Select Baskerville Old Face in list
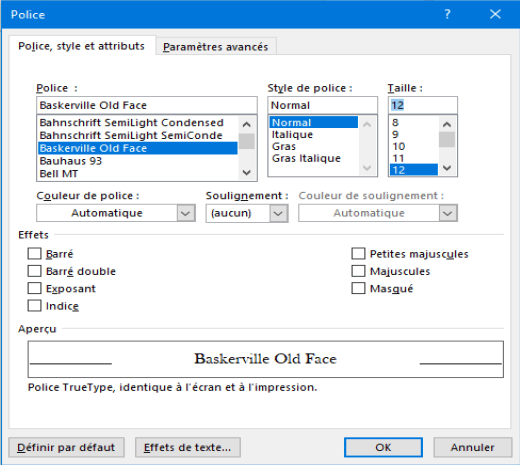The height and width of the screenshot is (465, 520). (138, 148)
